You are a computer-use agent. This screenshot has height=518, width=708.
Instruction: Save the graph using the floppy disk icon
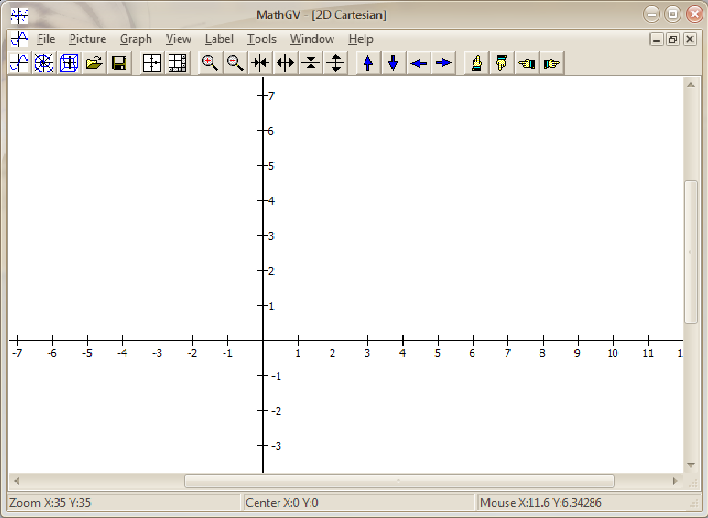pos(119,63)
